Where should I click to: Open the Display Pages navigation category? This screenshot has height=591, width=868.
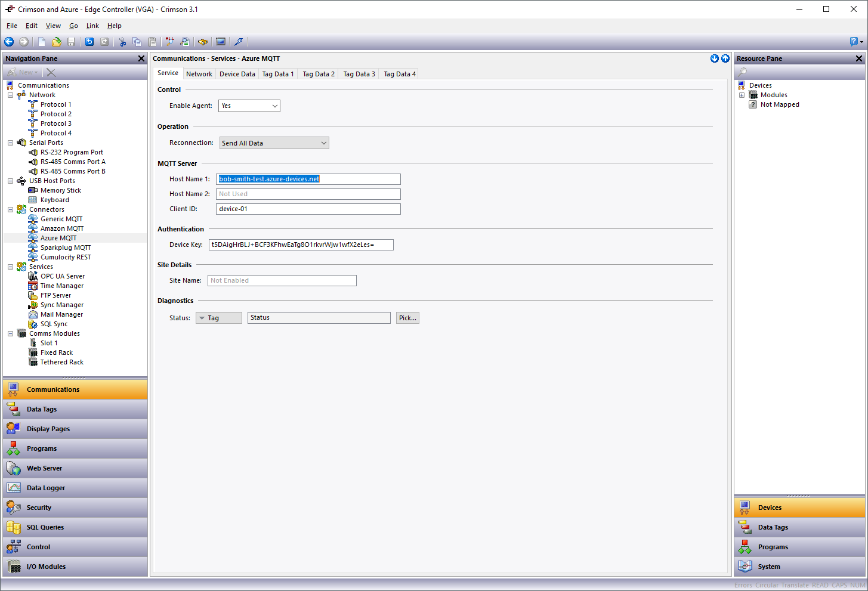(75, 429)
